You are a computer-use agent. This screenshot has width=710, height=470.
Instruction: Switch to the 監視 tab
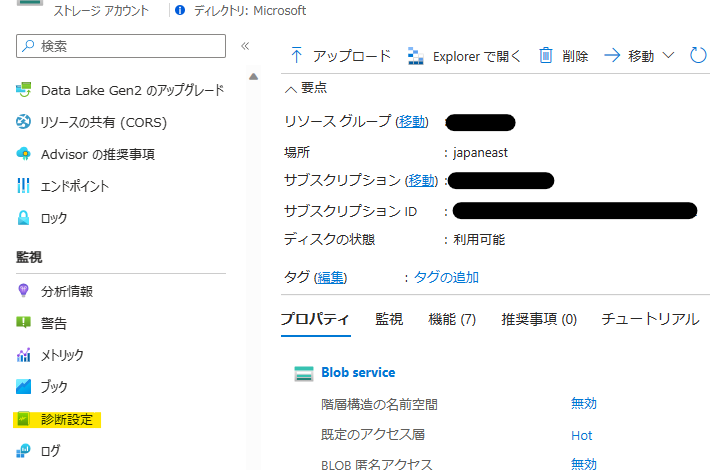tap(389, 319)
